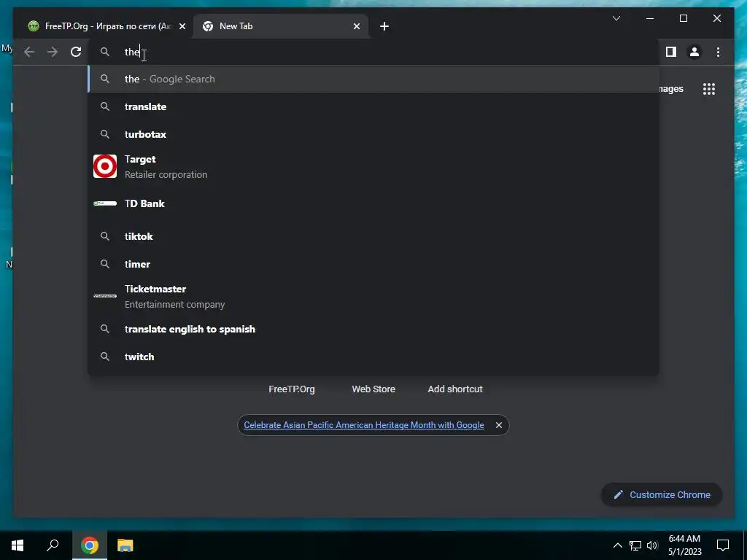The width and height of the screenshot is (747, 560).
Task: Go back using the back arrow
Action: tap(29, 52)
